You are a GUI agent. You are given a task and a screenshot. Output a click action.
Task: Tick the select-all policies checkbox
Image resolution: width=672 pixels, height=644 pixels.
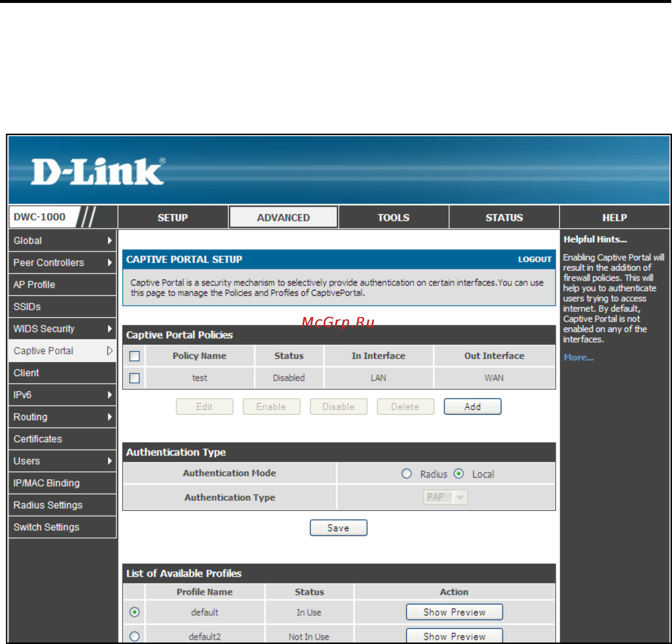tap(134, 356)
